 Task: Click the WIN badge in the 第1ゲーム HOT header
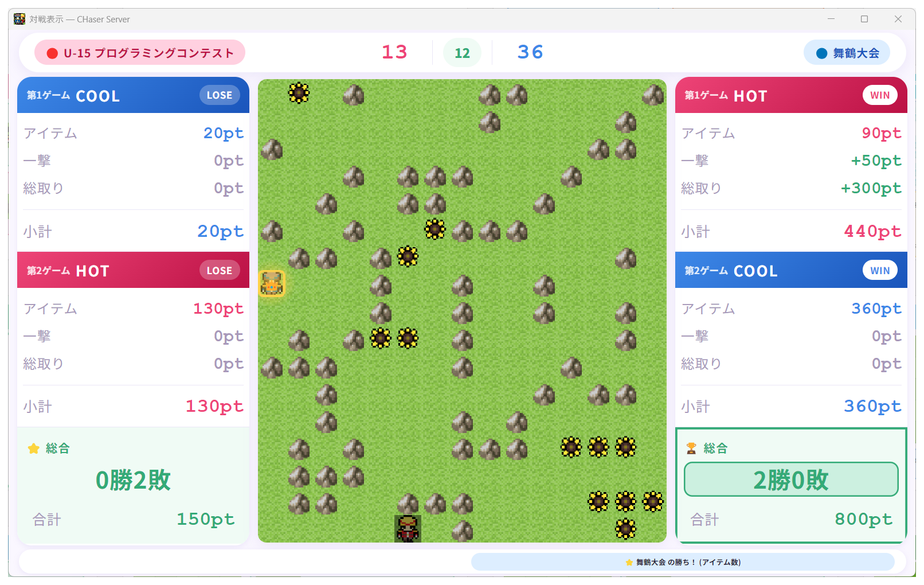[x=880, y=95]
